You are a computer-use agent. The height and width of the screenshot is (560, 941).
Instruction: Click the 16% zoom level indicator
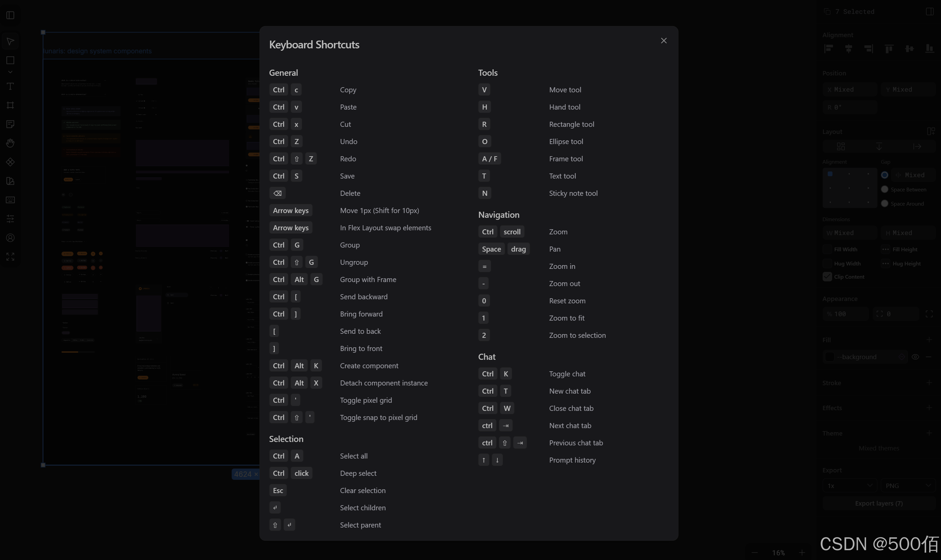(x=778, y=553)
